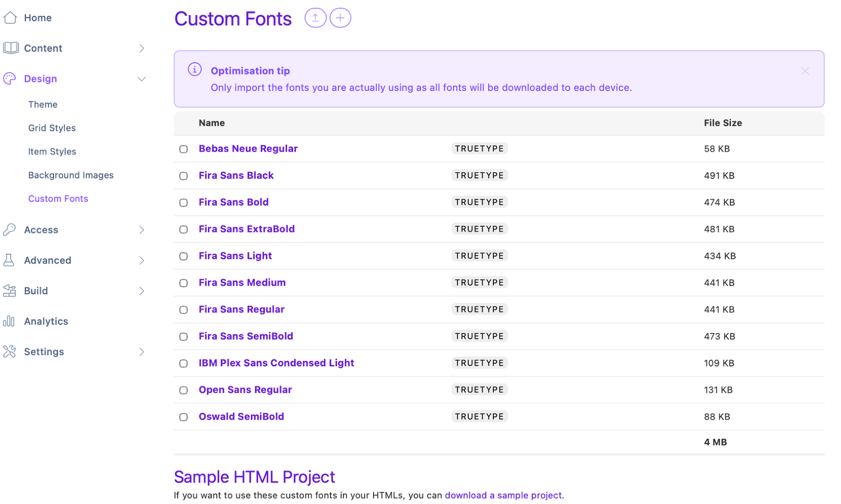This screenshot has width=841, height=504.
Task: Expand the Settings section chevron
Action: tap(141, 352)
